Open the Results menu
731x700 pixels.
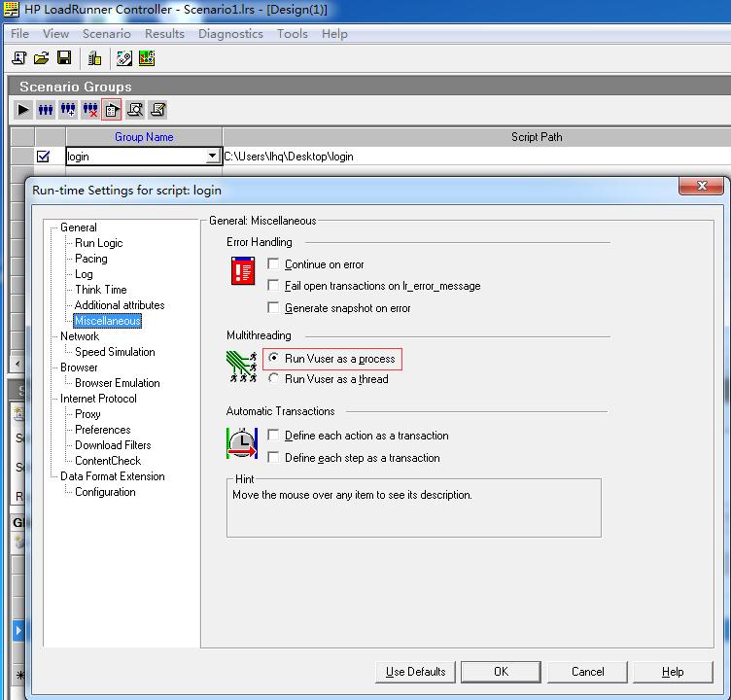coord(164,34)
